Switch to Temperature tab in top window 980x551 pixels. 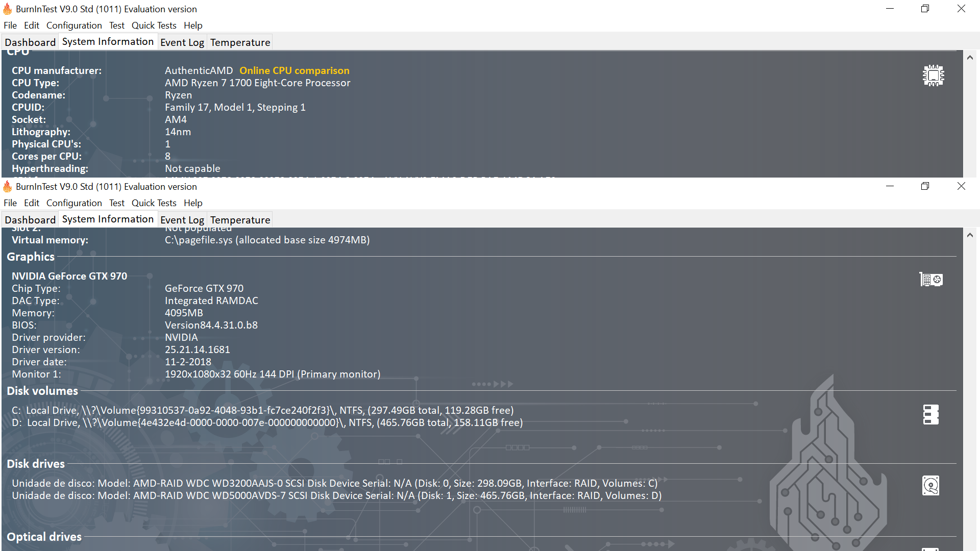240,42
